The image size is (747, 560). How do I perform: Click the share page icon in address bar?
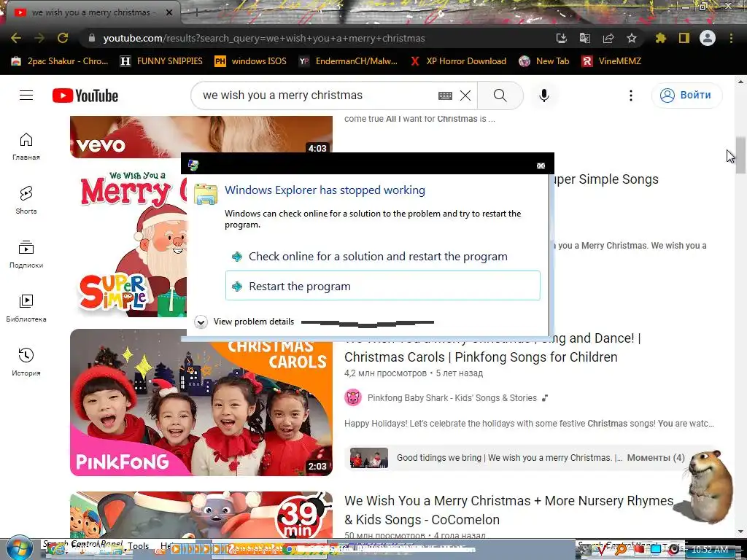[x=608, y=38]
